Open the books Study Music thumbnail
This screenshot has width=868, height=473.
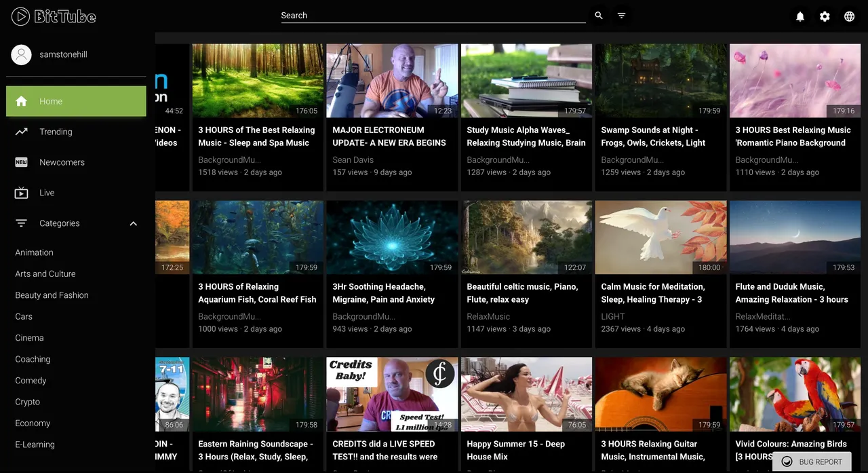(526, 81)
